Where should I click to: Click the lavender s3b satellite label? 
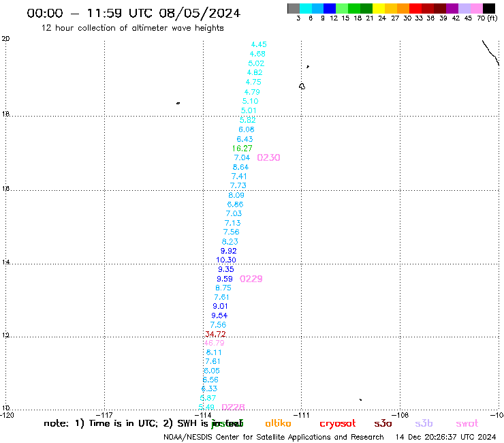424,423
